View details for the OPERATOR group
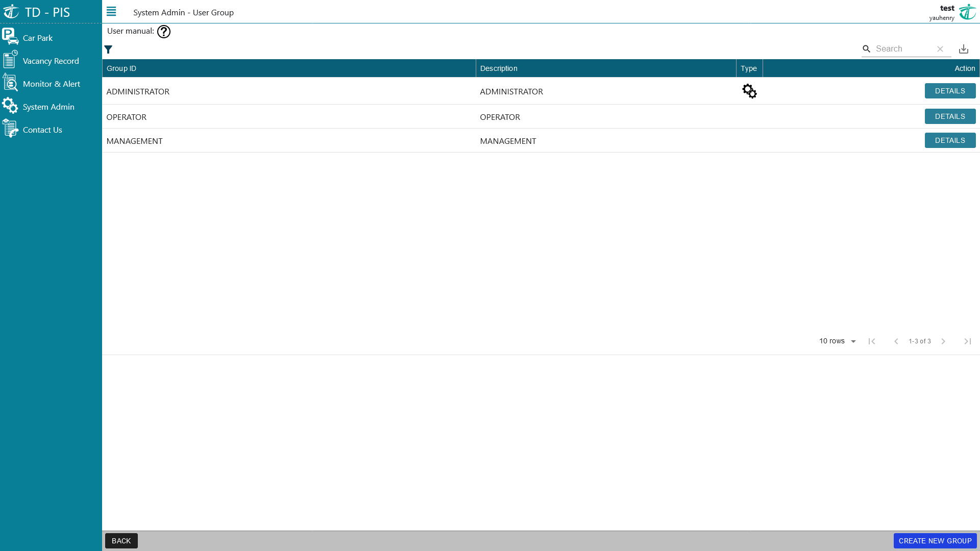Image resolution: width=980 pixels, height=551 pixels. coord(950,116)
